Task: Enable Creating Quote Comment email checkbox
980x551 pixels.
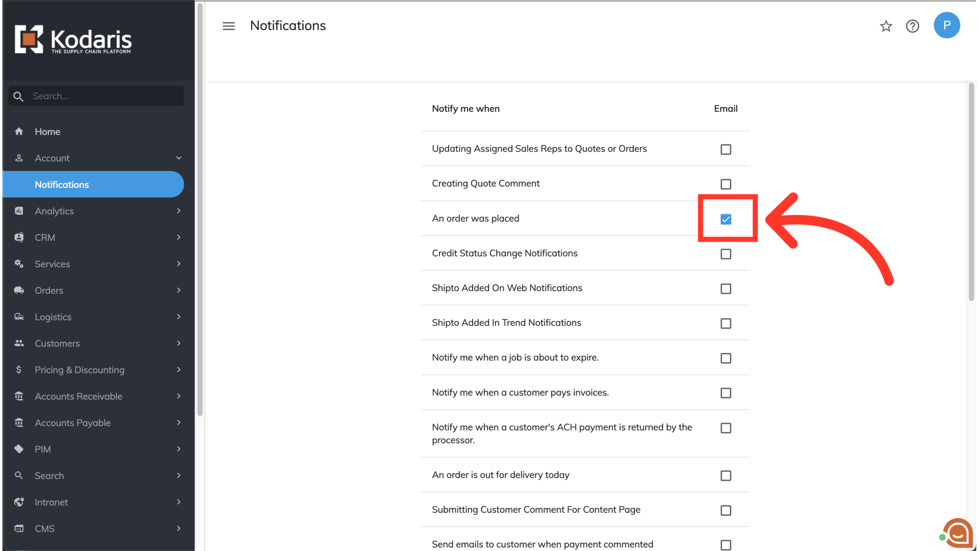Action: click(x=726, y=184)
